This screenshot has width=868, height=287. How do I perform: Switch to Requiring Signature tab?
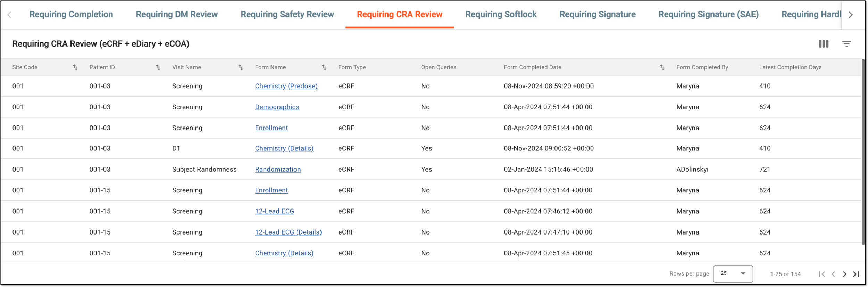coord(598,14)
